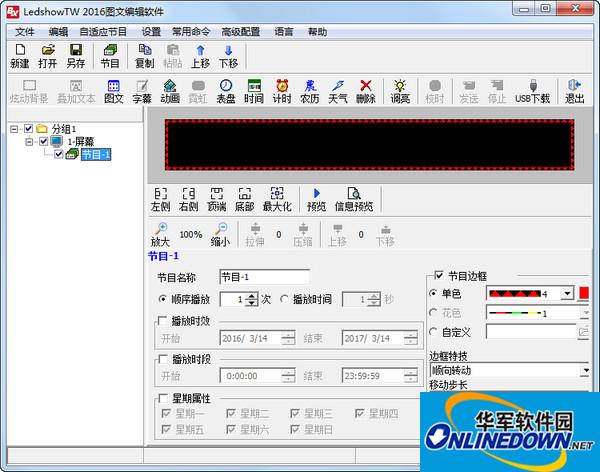Click the 退出 exit icon

coord(575,91)
